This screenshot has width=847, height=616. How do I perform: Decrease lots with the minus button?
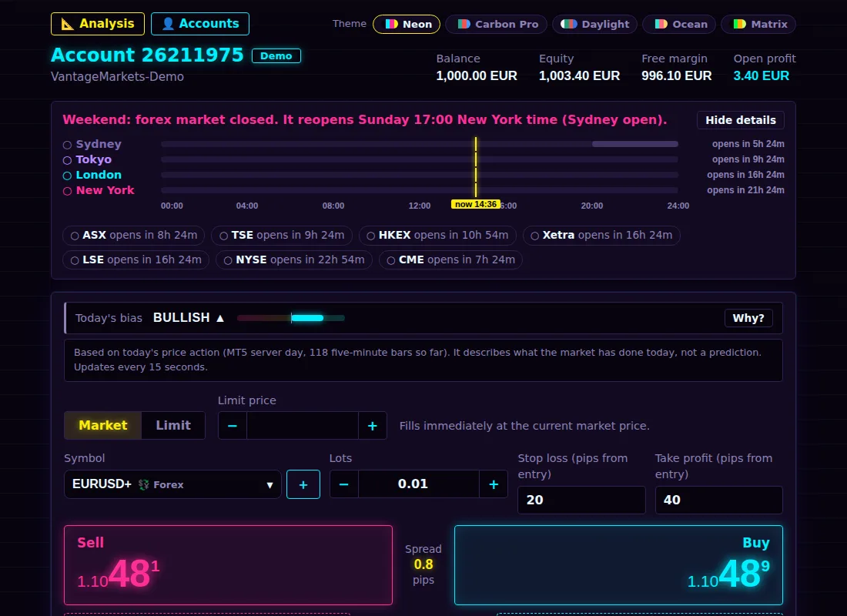tap(344, 484)
